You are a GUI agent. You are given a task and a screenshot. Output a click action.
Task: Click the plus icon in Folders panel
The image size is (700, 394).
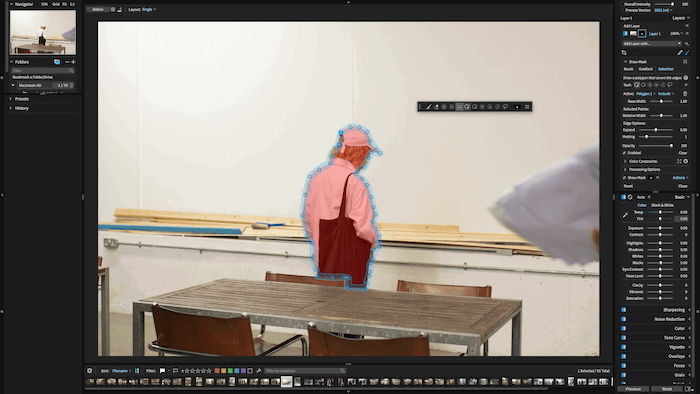click(x=73, y=62)
